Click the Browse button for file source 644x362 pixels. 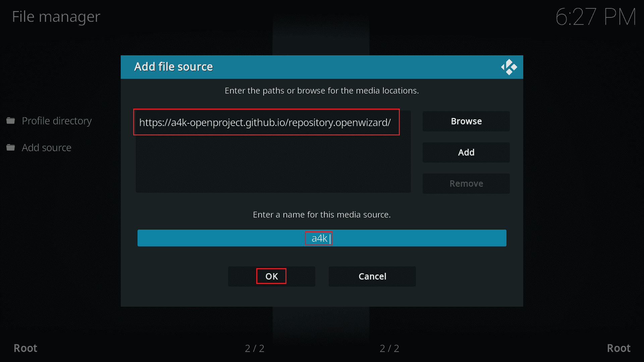click(466, 121)
